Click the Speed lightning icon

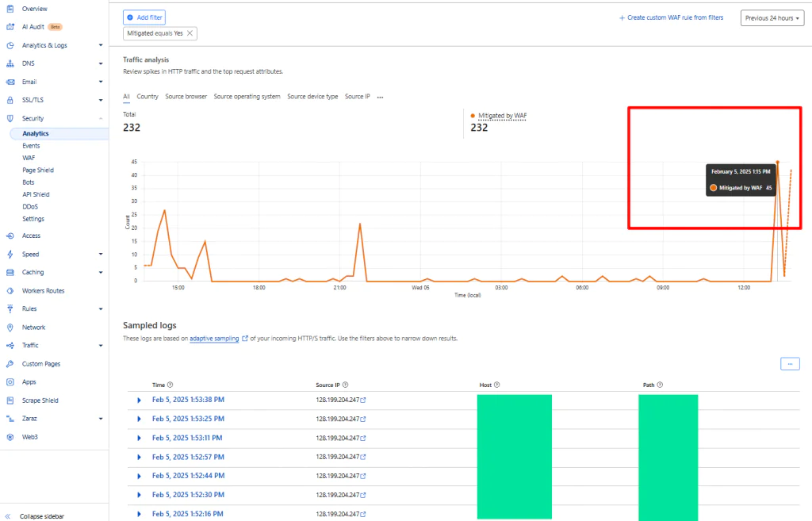click(10, 255)
